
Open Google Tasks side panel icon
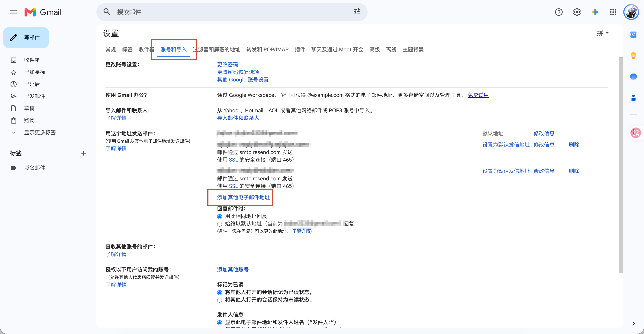point(633,76)
